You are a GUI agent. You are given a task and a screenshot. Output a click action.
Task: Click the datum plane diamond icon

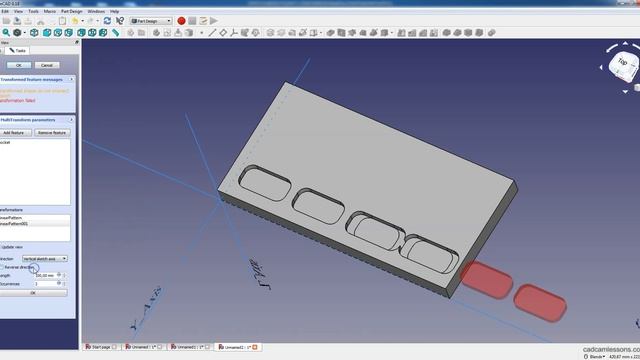pyautogui.click(x=223, y=33)
